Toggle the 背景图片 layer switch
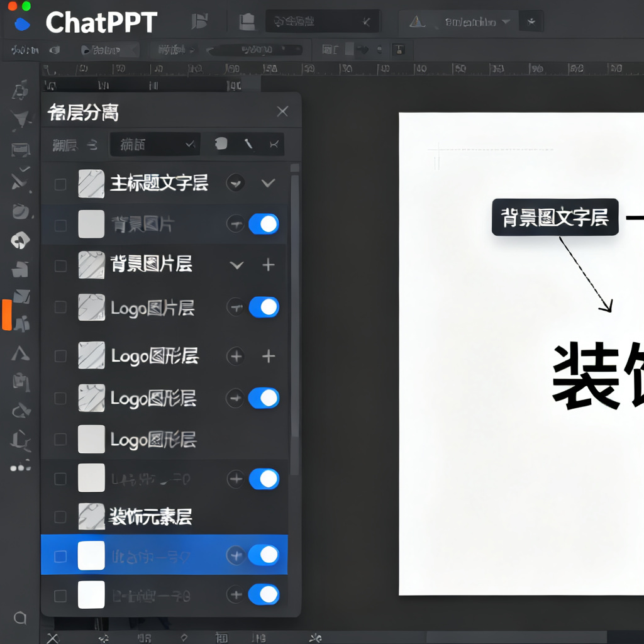Viewport: 644px width, 644px height. 264,224
